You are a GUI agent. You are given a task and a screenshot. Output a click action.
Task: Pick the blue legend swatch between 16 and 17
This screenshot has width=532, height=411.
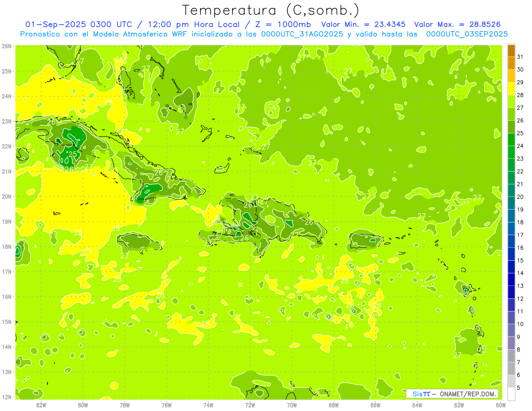coord(511,241)
